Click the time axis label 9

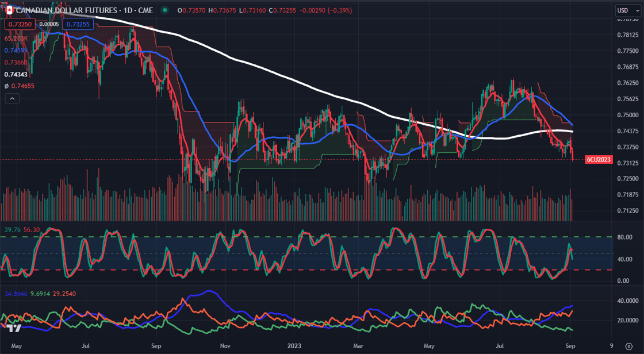click(x=612, y=346)
